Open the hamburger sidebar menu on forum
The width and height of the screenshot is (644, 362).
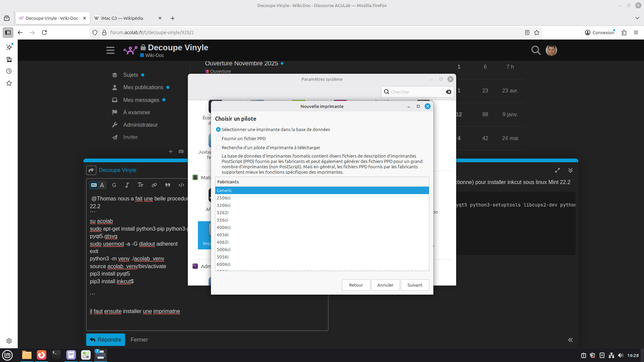(110, 50)
